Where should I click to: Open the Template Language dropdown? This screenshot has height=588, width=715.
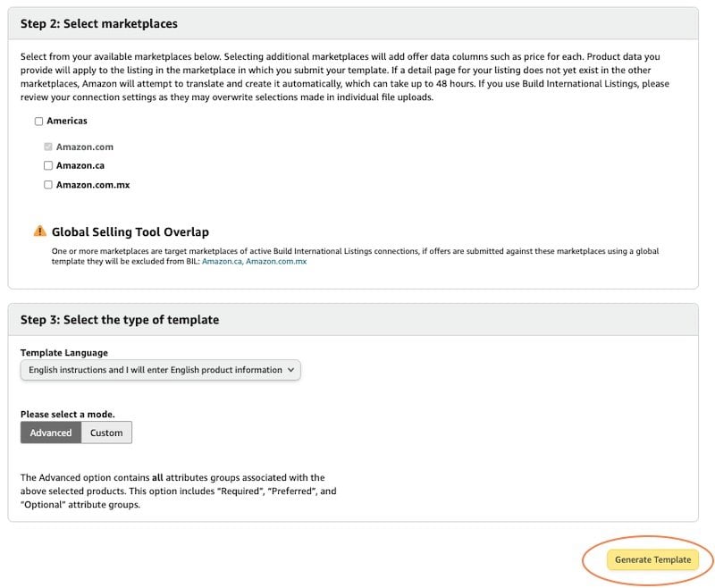click(161, 370)
